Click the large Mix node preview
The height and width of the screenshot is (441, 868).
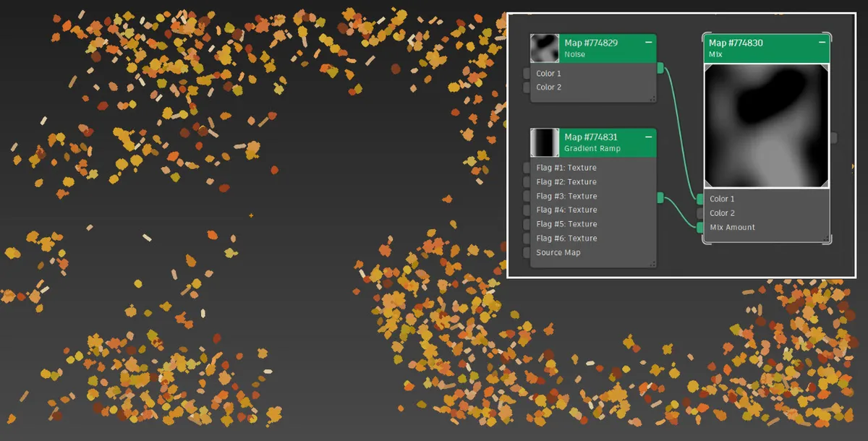click(767, 125)
